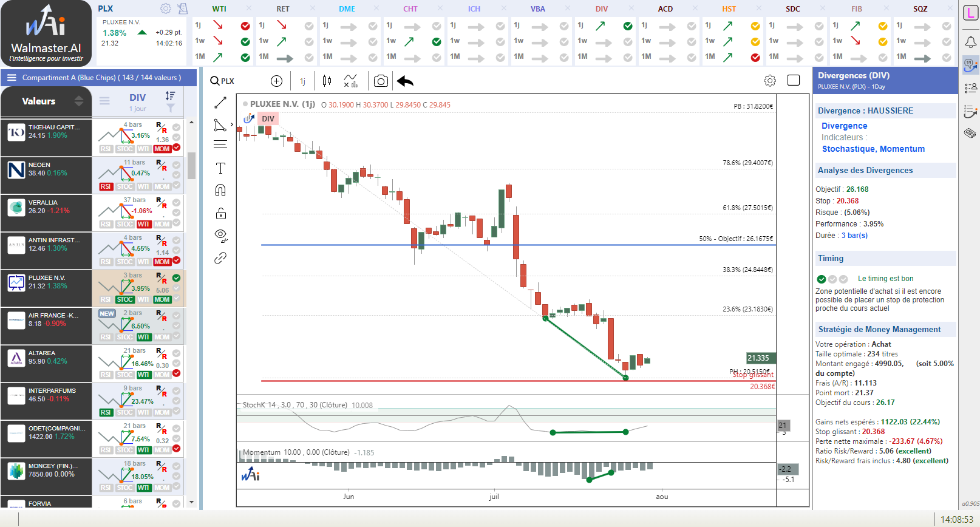
Task: Open the filter funnel in DIV column
Action: (171, 108)
